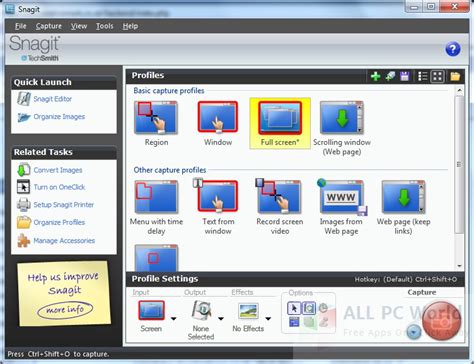474x364 pixels.
Task: Open the capture mode blue dropdown arrow
Action: [x=414, y=332]
